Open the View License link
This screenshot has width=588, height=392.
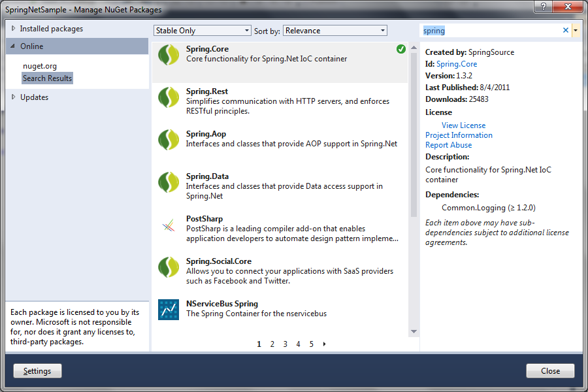coord(463,125)
